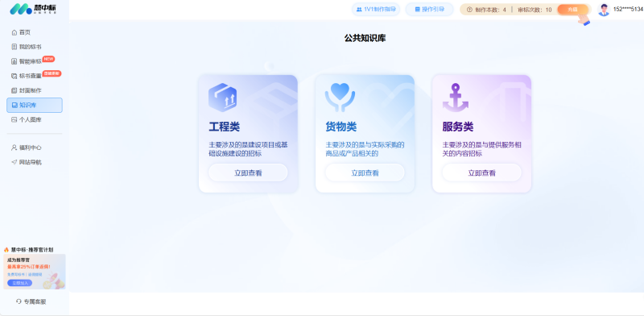Click the 服务类 card title

pyautogui.click(x=458, y=127)
